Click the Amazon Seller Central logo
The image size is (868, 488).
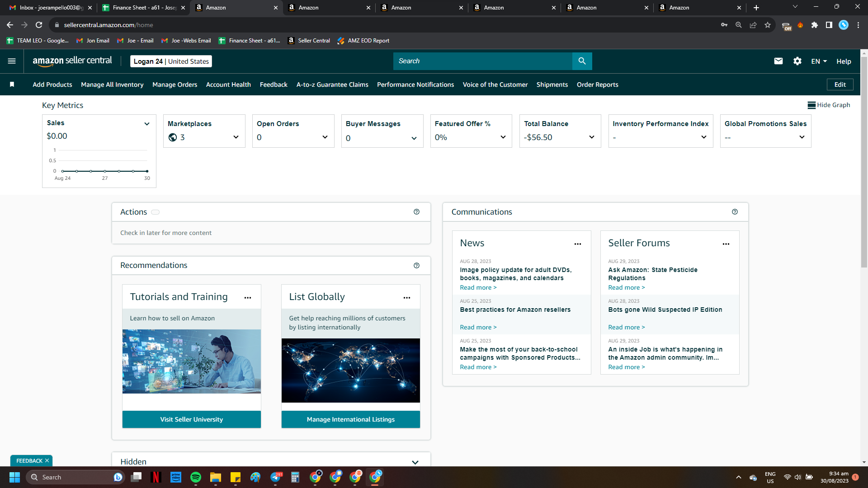72,61
